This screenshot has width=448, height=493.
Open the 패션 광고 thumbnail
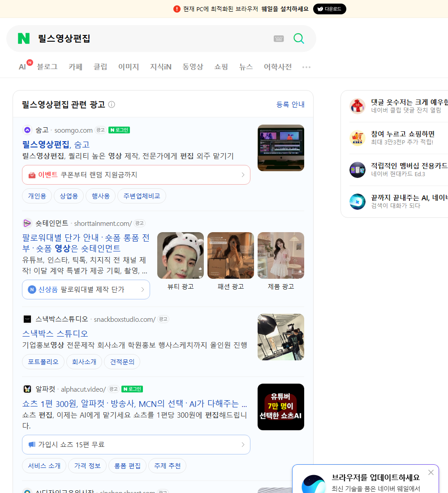[231, 255]
